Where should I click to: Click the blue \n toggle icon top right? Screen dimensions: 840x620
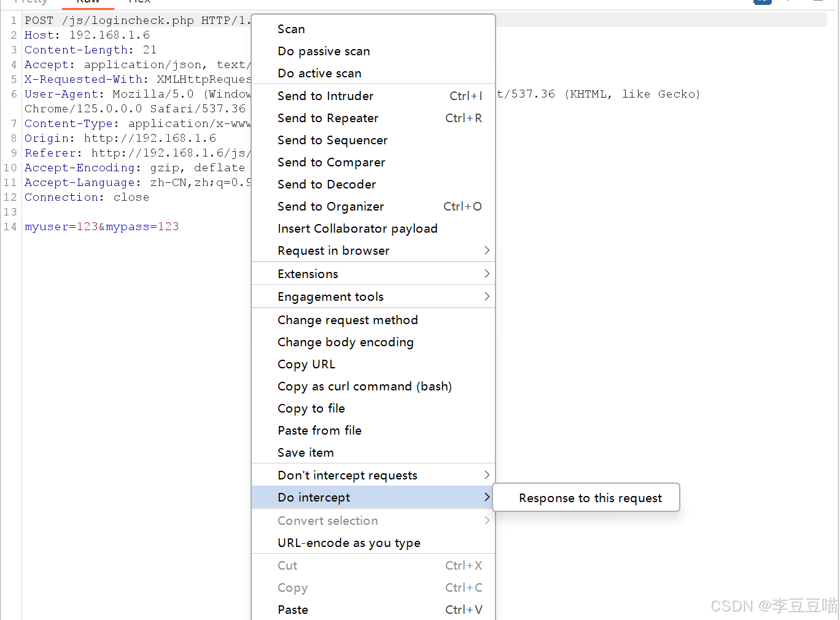763,2
